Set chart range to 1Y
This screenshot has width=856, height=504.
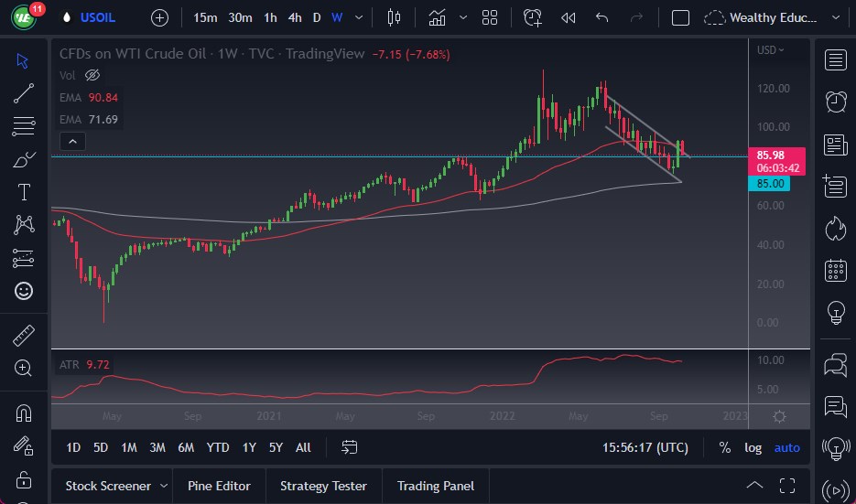(x=248, y=447)
